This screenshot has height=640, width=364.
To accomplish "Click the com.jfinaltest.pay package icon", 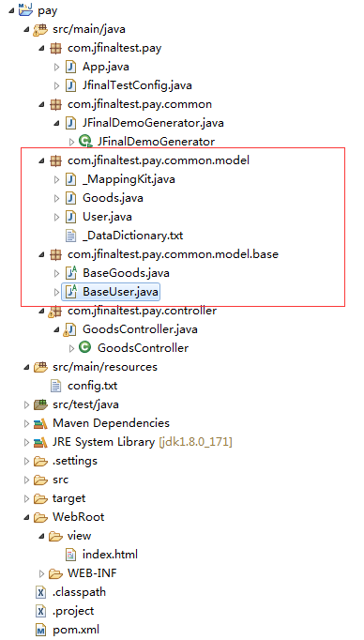I will click(x=55, y=48).
